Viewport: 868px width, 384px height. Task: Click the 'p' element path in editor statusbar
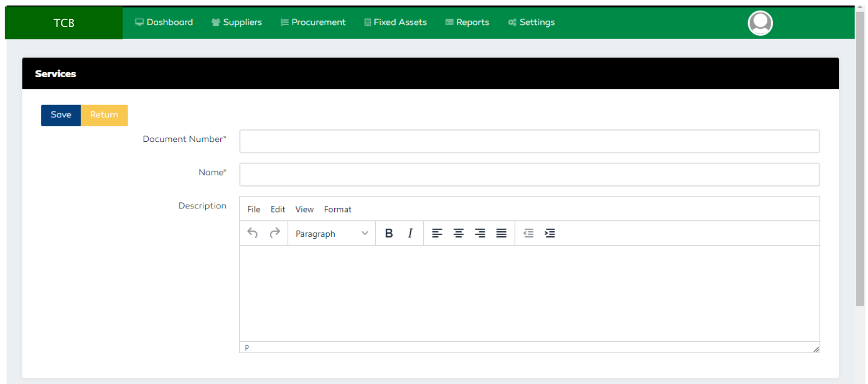[x=247, y=348]
